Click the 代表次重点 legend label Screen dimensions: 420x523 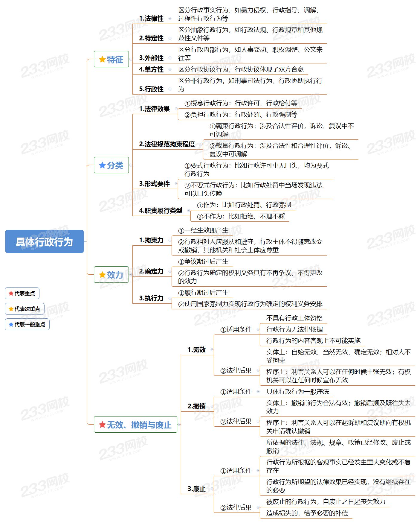click(x=27, y=309)
